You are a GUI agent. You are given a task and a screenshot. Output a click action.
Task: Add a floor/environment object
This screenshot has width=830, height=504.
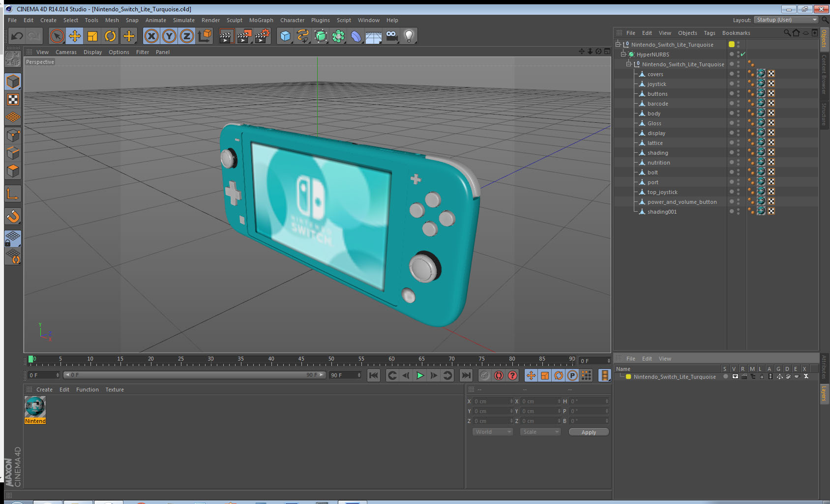point(374,36)
